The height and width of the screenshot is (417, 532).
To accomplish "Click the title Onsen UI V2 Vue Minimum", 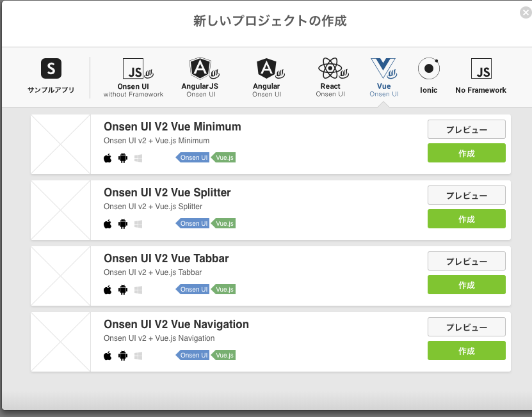I will [x=172, y=127].
